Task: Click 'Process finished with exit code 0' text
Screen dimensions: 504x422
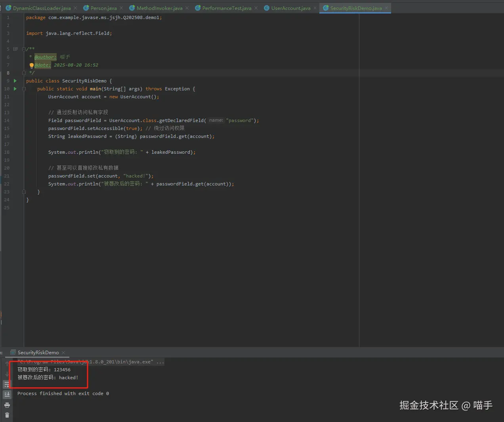Action: pos(63,393)
